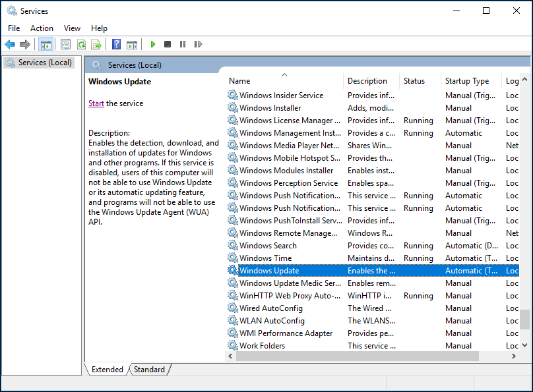Sort by the Description column header
Screen dimensions: 533x392
pos(371,81)
